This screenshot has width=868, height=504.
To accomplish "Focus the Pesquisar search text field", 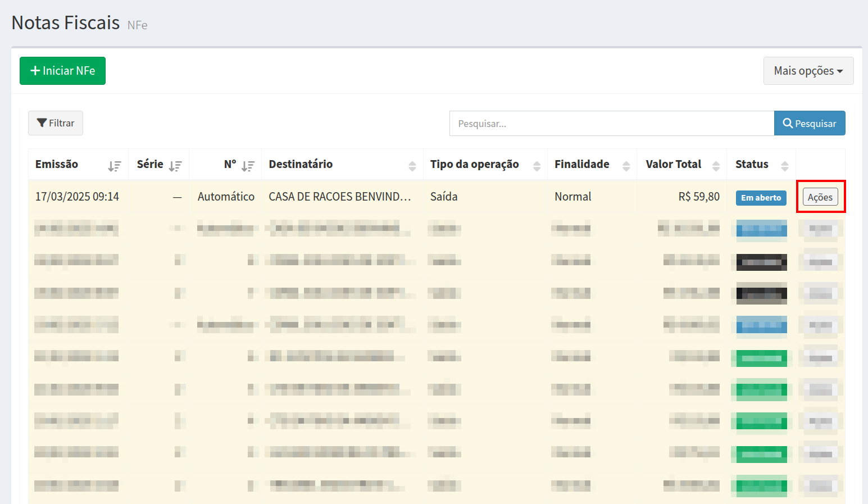I will coord(611,124).
